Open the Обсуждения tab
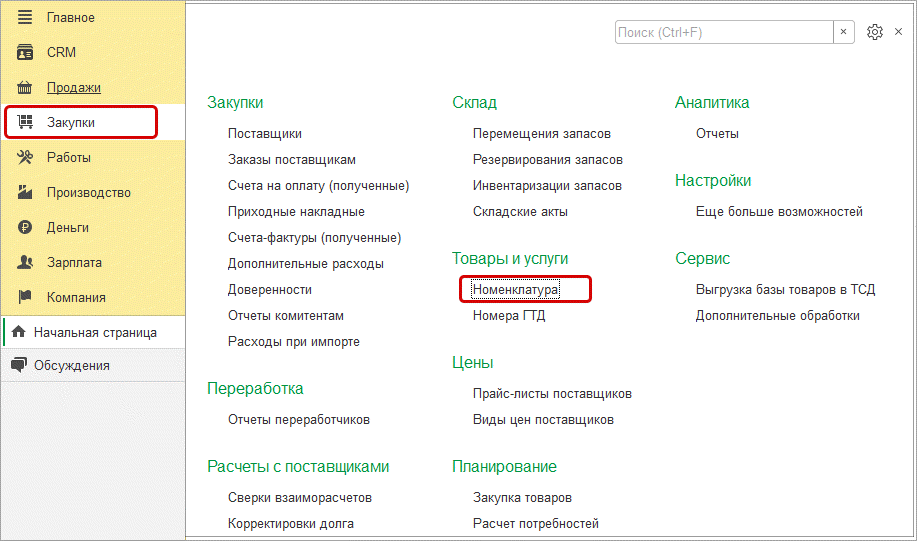The width and height of the screenshot is (917, 541). tap(72, 366)
